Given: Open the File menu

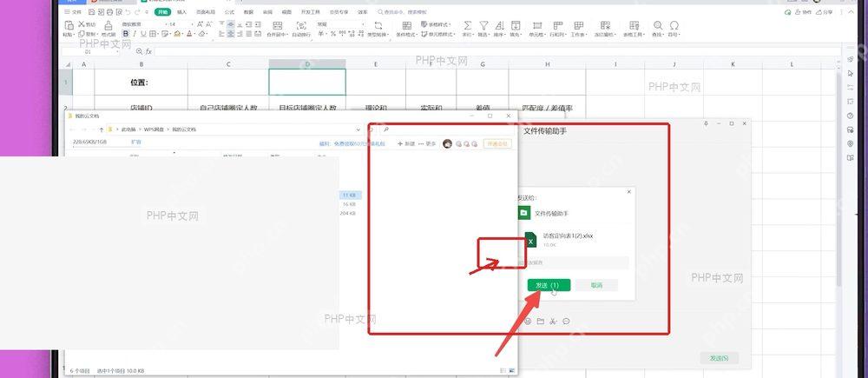Looking at the screenshot, I should (73, 11).
